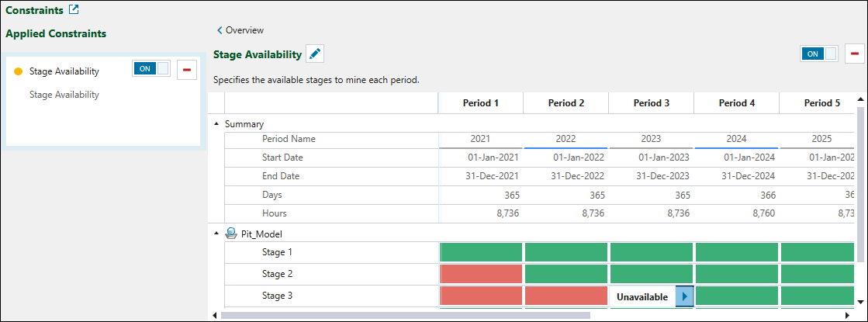Select the Stage Availability sub-item in left panel
Screen dimensions: 868x322
64,95
